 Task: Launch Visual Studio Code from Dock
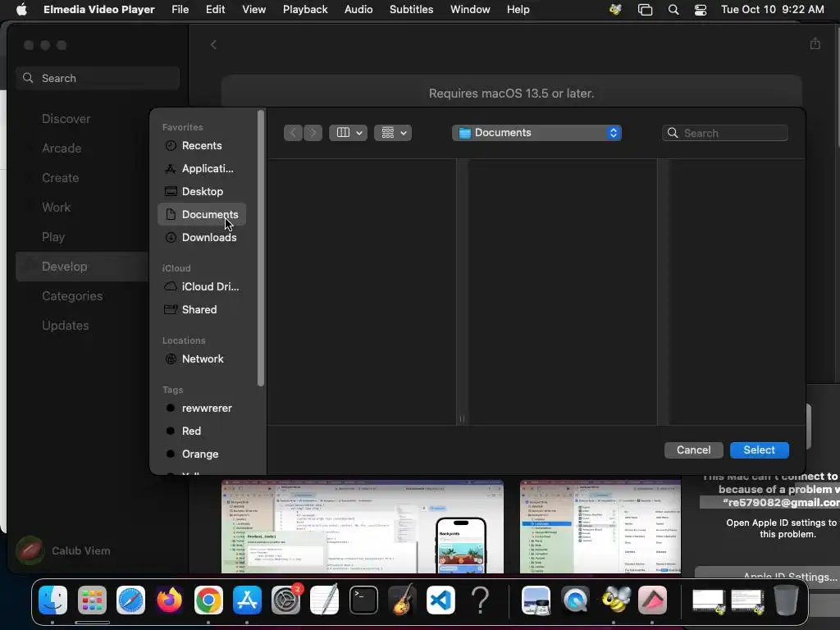click(441, 600)
